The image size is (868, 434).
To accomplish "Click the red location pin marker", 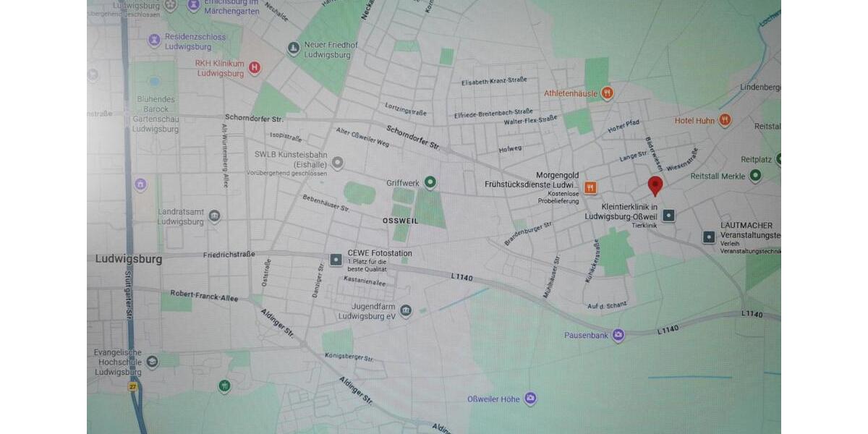I will 655,185.
